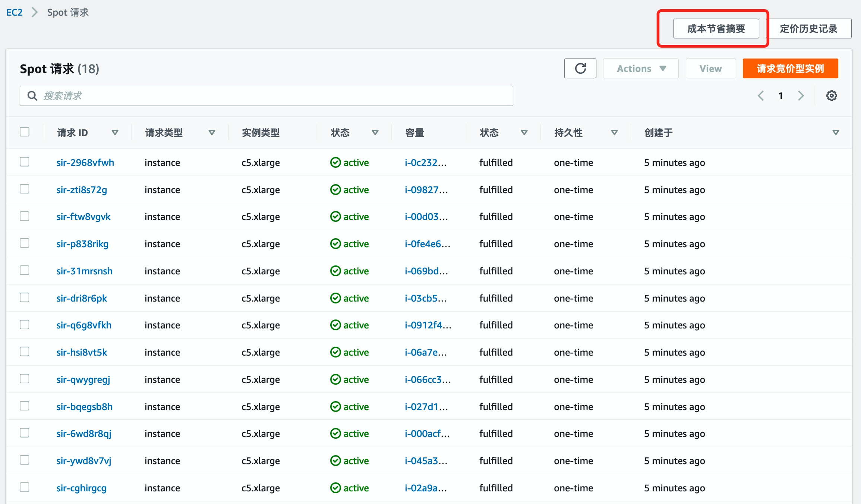
Task: Open the first 状态 column filter arrow
Action: [375, 132]
